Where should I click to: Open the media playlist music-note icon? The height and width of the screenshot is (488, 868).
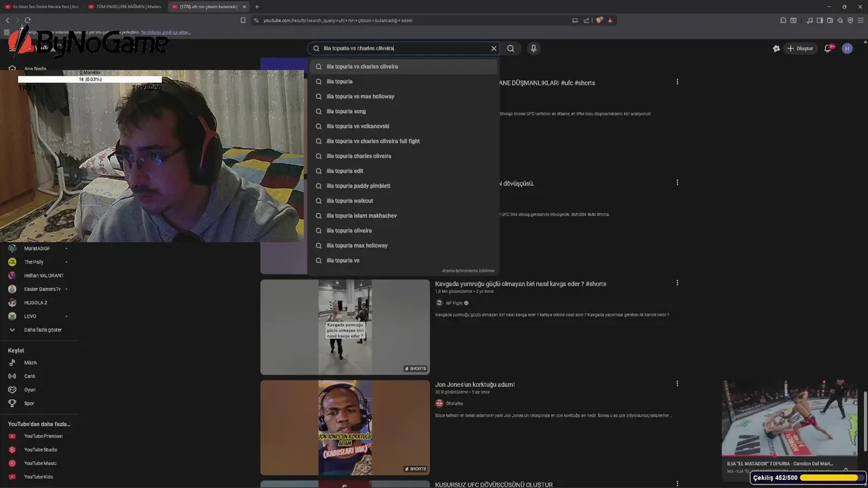coord(810,20)
